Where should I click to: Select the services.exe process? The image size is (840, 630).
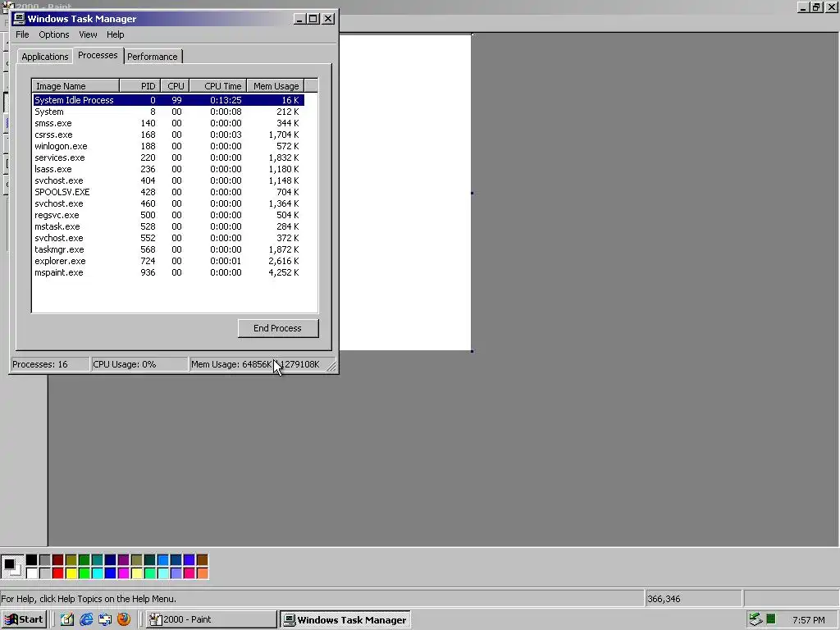(168, 157)
